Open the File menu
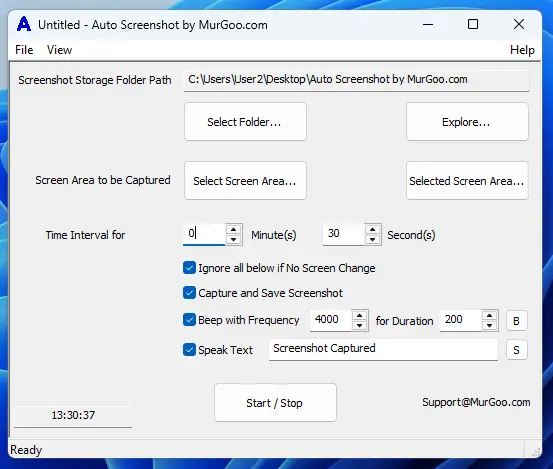 pos(24,50)
